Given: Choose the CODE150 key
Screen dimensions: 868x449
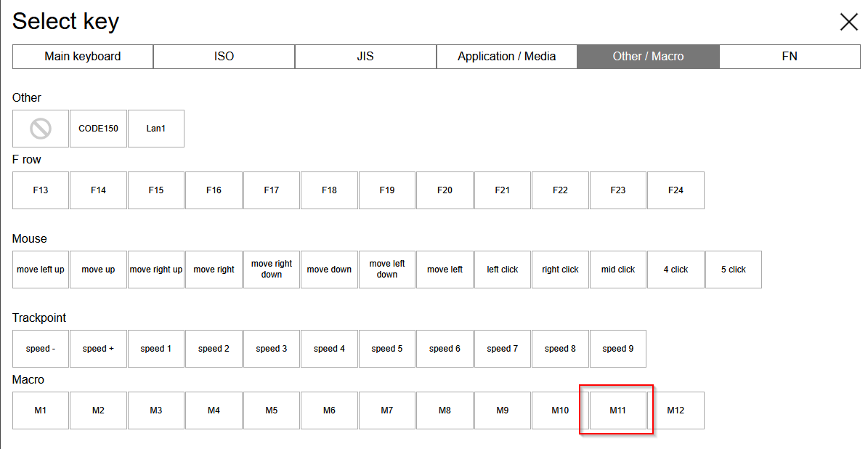Looking at the screenshot, I should (98, 129).
